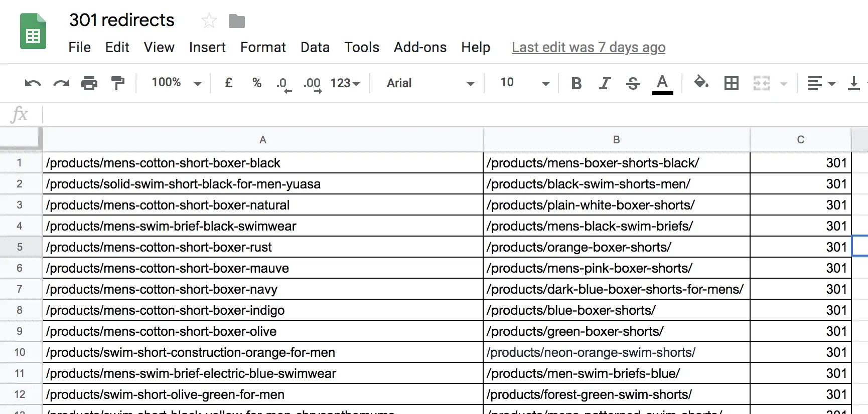
Task: Click the 'Last edit was 7 days ago' link
Action: tap(588, 48)
